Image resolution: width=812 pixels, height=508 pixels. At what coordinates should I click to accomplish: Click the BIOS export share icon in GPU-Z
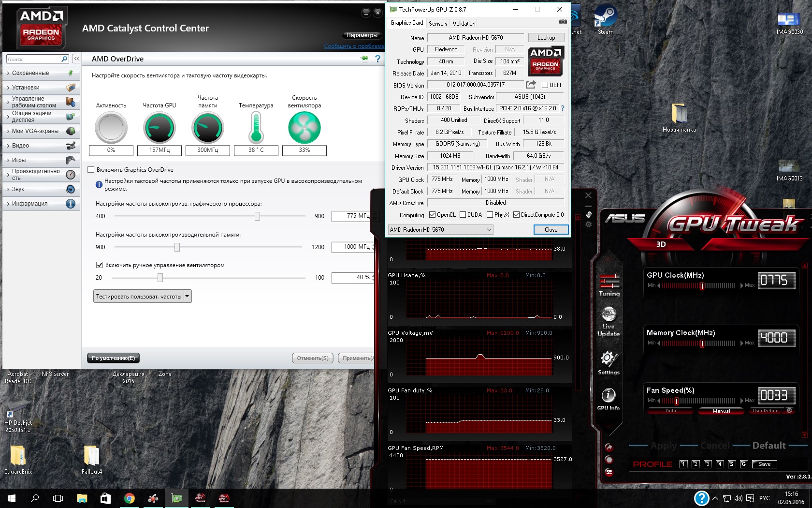531,85
